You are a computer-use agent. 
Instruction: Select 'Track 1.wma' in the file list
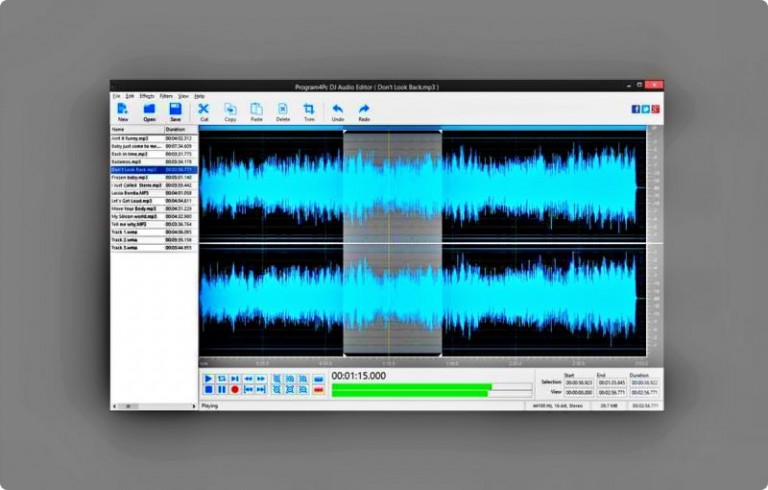click(154, 232)
